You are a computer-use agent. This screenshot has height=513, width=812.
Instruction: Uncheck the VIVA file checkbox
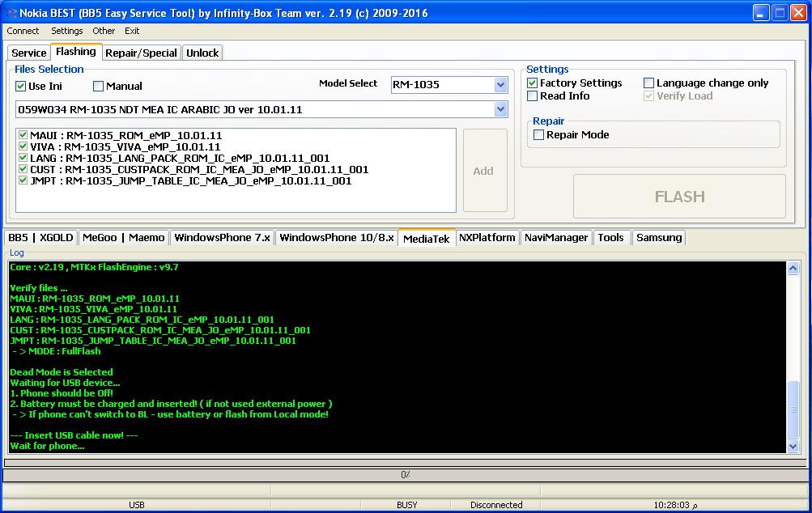pos(23,146)
